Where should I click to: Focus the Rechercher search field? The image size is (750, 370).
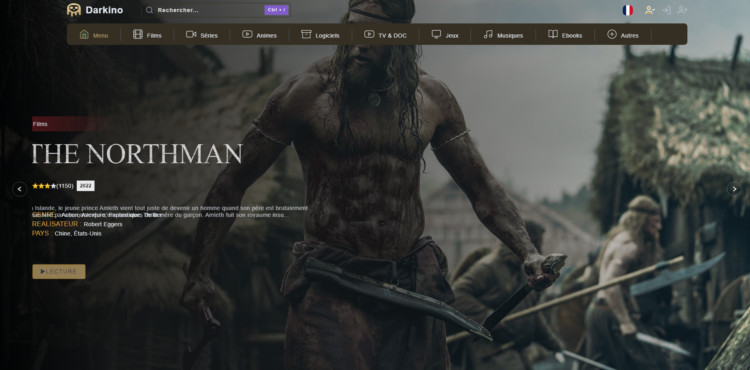tap(216, 10)
